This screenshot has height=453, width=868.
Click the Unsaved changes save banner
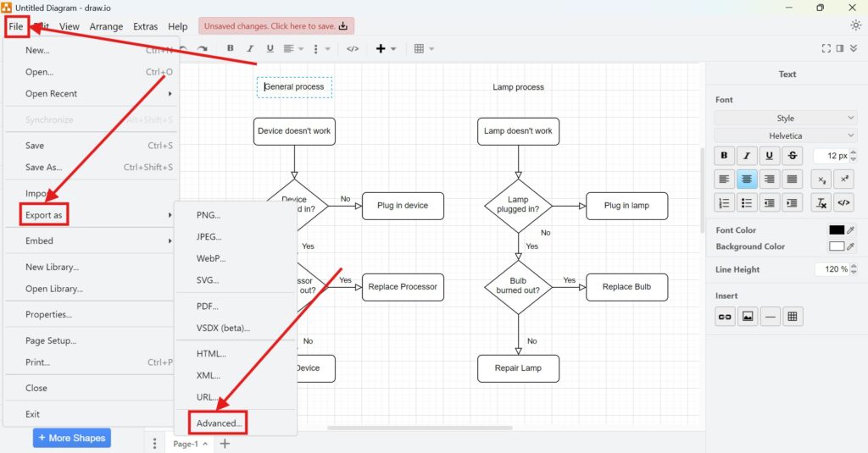click(276, 26)
